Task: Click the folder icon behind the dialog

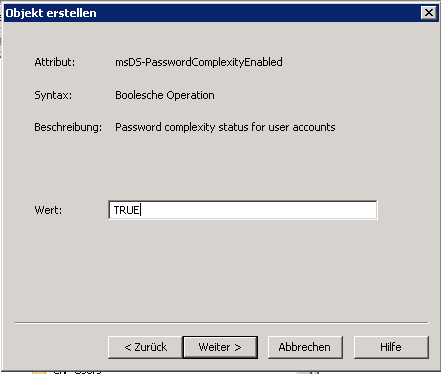Action: pos(39,372)
